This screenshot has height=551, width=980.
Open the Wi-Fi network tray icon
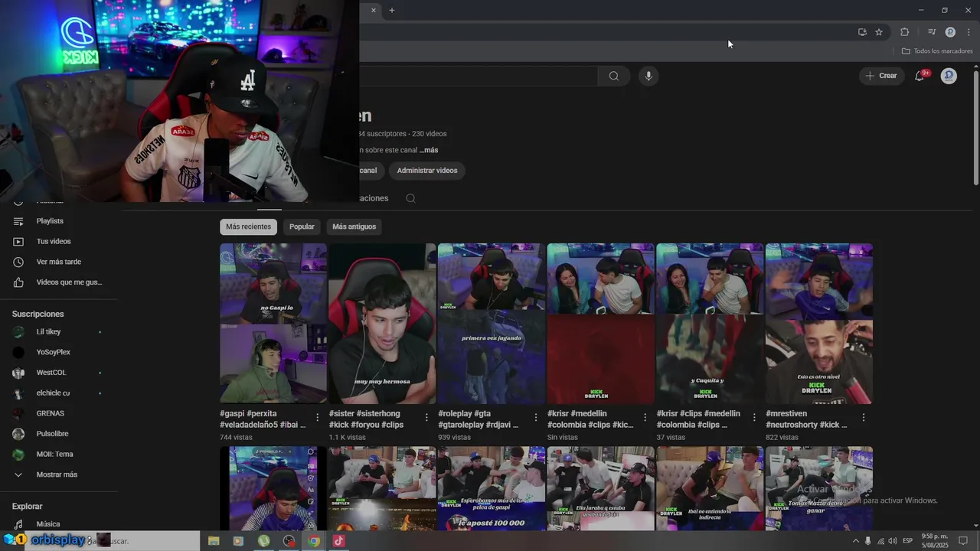pos(880,541)
